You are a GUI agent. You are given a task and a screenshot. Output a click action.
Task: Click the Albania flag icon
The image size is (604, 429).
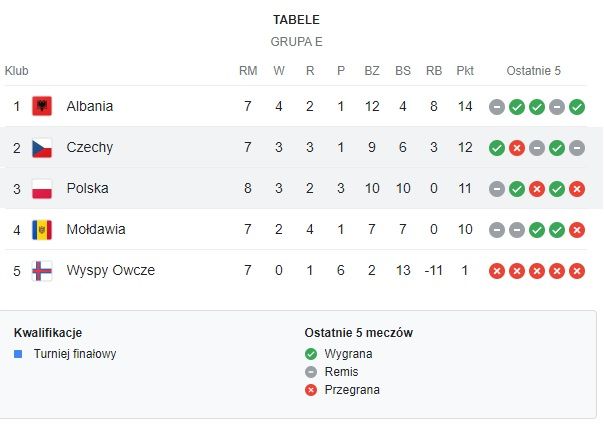coord(42,106)
